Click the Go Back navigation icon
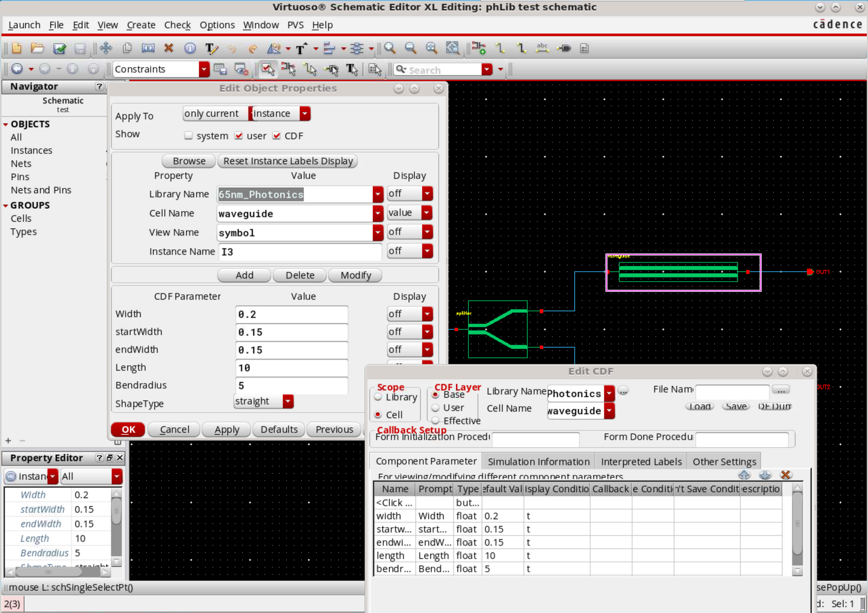This screenshot has width=868, height=613. pos(17,69)
